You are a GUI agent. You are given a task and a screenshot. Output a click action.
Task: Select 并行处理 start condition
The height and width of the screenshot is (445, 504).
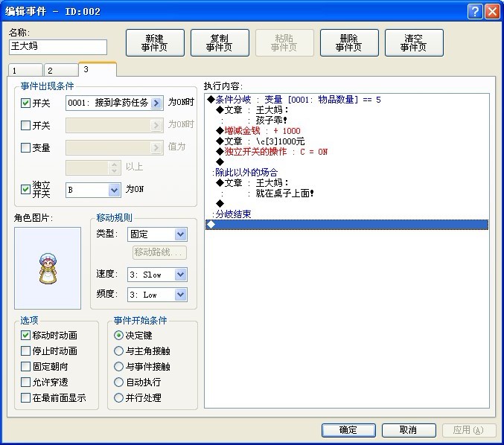coord(118,398)
